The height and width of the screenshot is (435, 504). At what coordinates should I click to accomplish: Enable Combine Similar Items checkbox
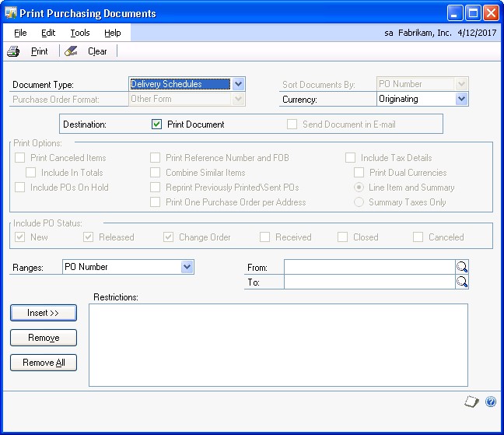[156, 172]
